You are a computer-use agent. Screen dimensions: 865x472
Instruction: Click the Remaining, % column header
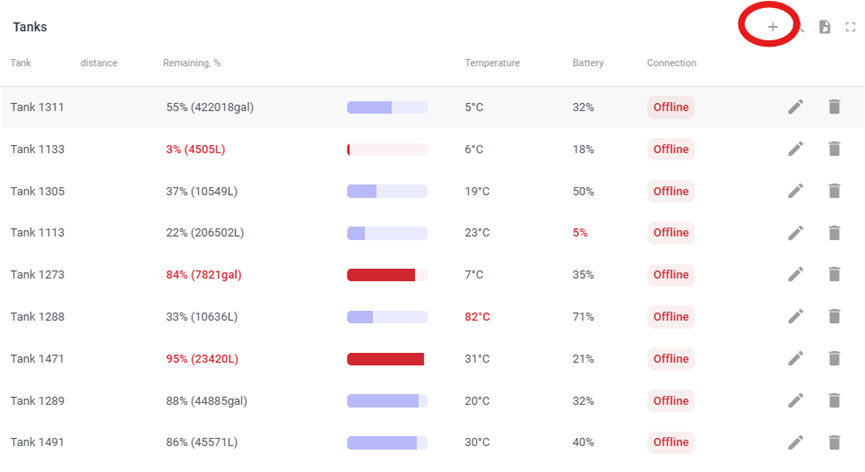pyautogui.click(x=192, y=63)
